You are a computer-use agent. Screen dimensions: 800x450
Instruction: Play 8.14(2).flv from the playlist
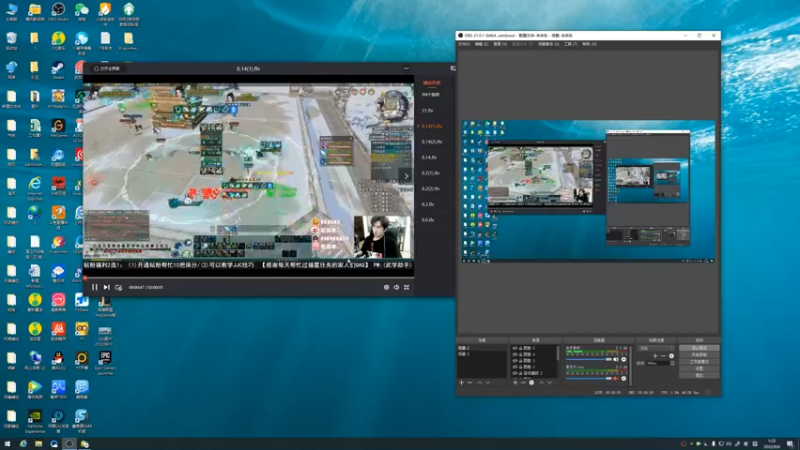(432, 142)
